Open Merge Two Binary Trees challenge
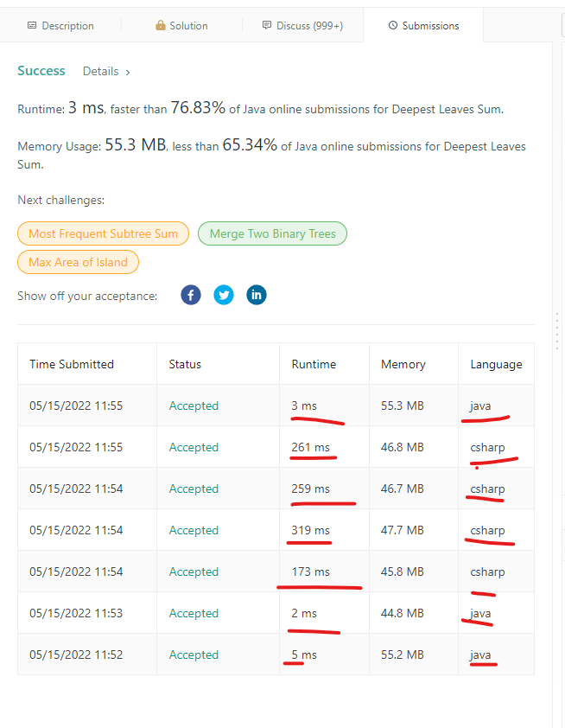Image resolution: width=565 pixels, height=728 pixels. (x=272, y=233)
